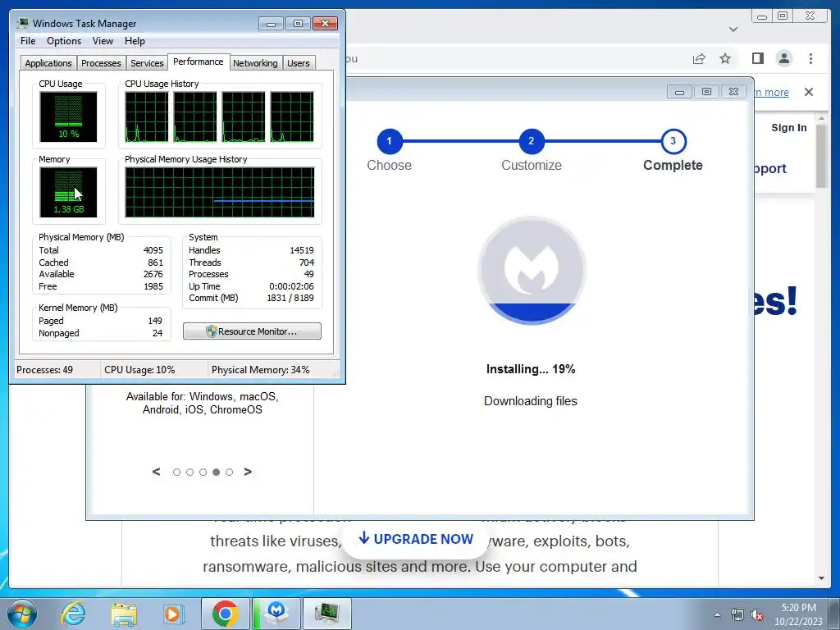Select the second carousel dot
This screenshot has width=840, height=630.
click(189, 472)
